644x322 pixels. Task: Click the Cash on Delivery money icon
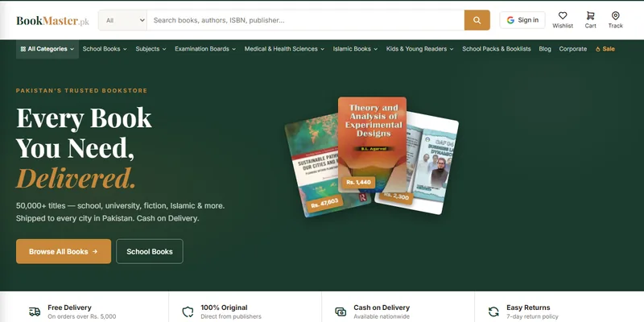tap(341, 312)
